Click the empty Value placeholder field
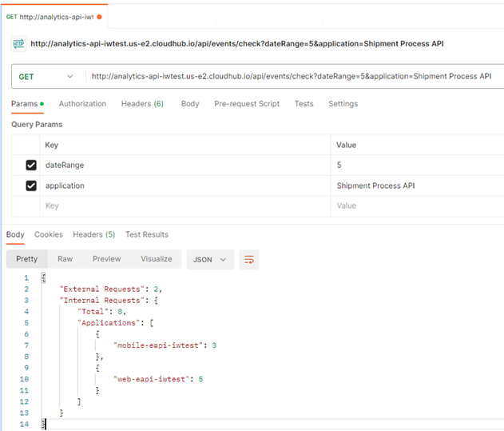 417,206
